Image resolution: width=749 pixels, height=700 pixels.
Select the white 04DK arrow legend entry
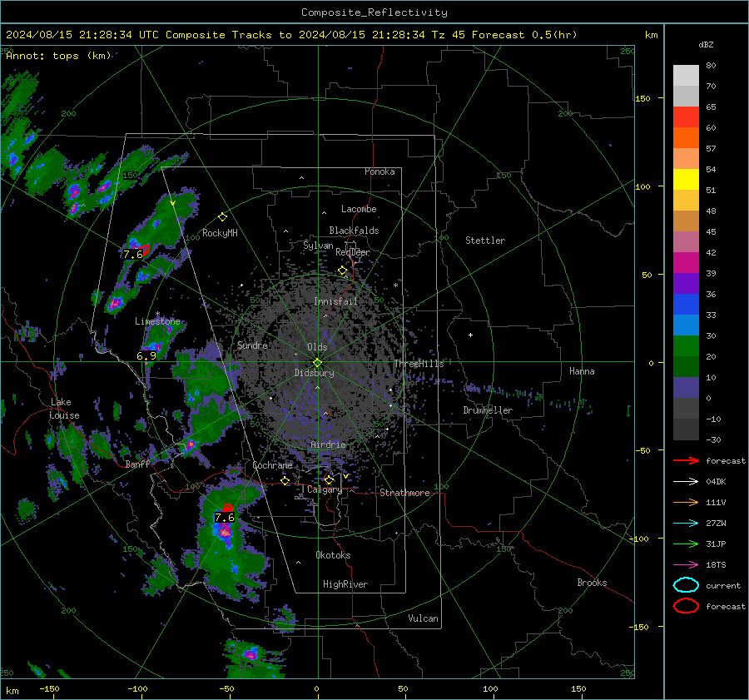pos(686,482)
